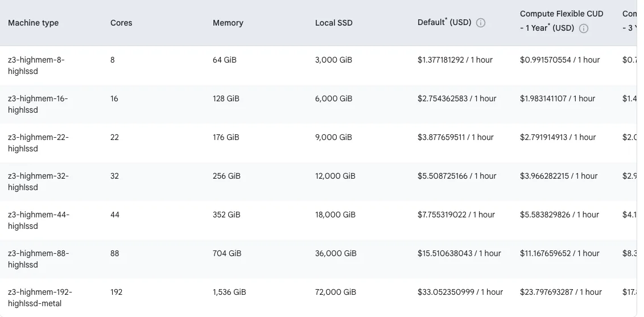Click the 352 GiB memory cell

[226, 215]
